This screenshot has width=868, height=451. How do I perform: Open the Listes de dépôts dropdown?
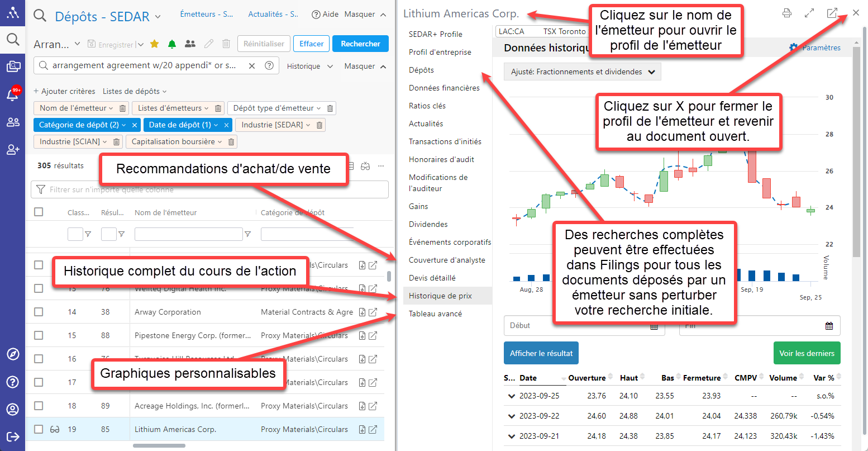135,91
